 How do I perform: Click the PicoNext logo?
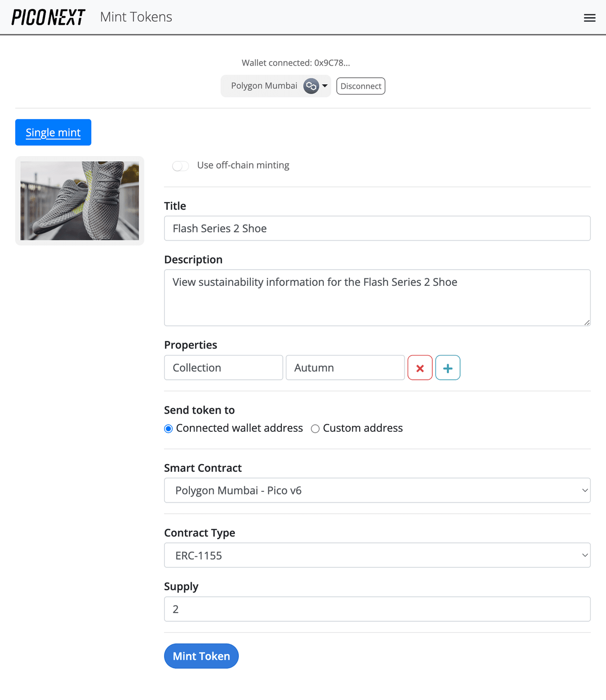coord(47,17)
